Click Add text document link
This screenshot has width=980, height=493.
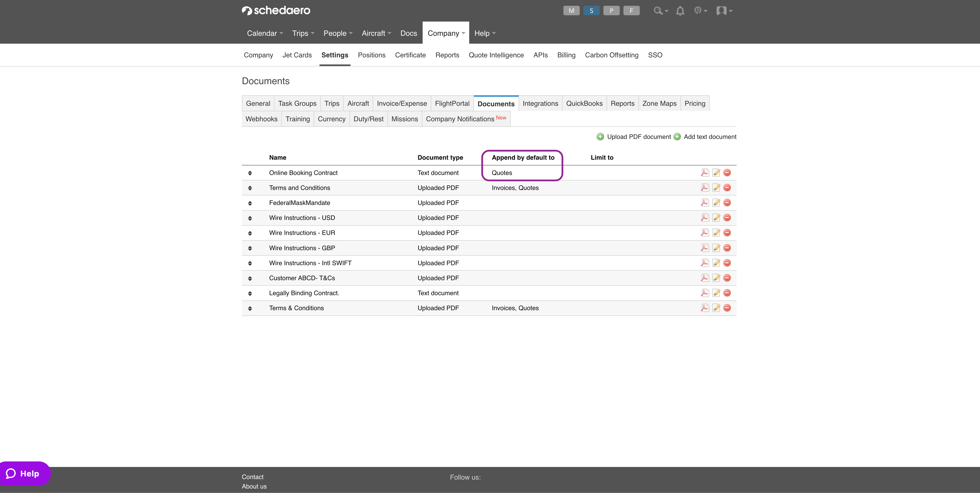[710, 137]
